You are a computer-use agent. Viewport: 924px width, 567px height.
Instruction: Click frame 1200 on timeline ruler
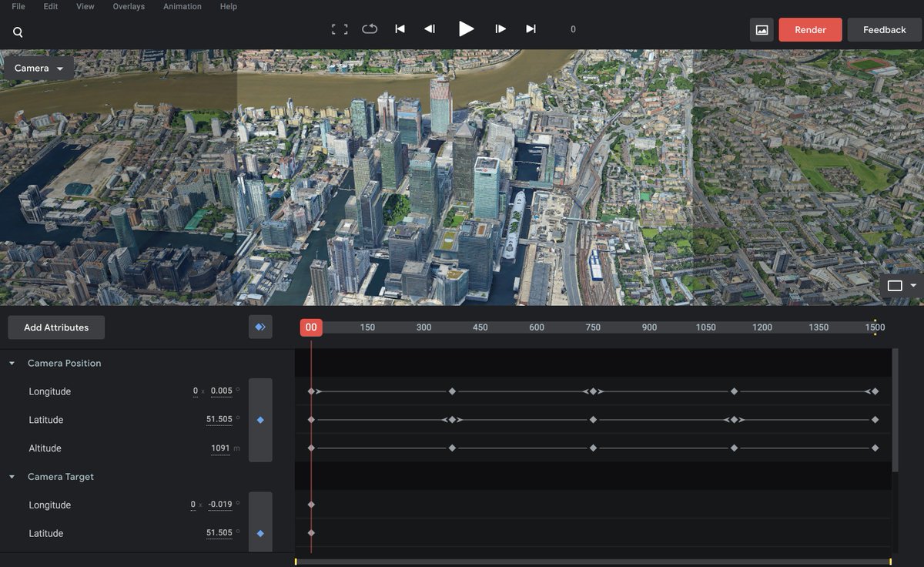762,327
